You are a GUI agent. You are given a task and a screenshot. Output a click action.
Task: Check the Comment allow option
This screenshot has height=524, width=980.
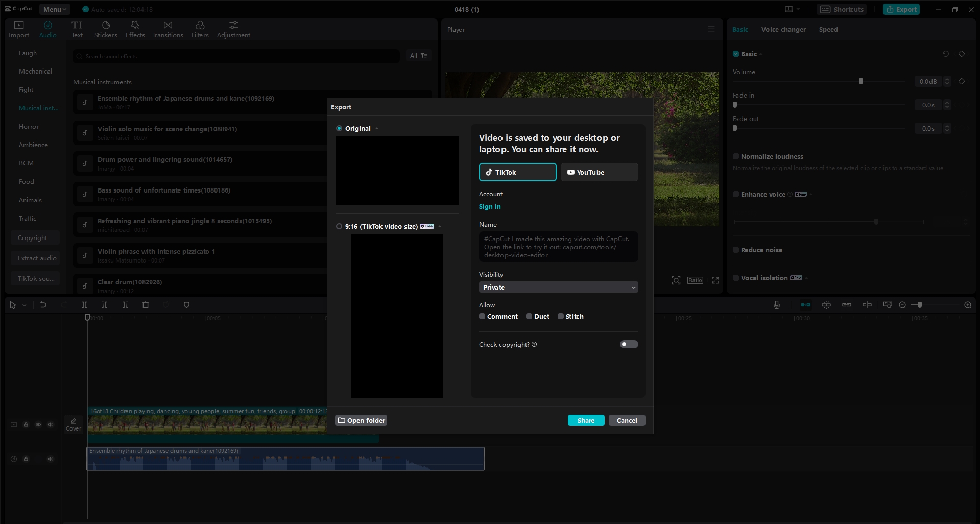(482, 316)
